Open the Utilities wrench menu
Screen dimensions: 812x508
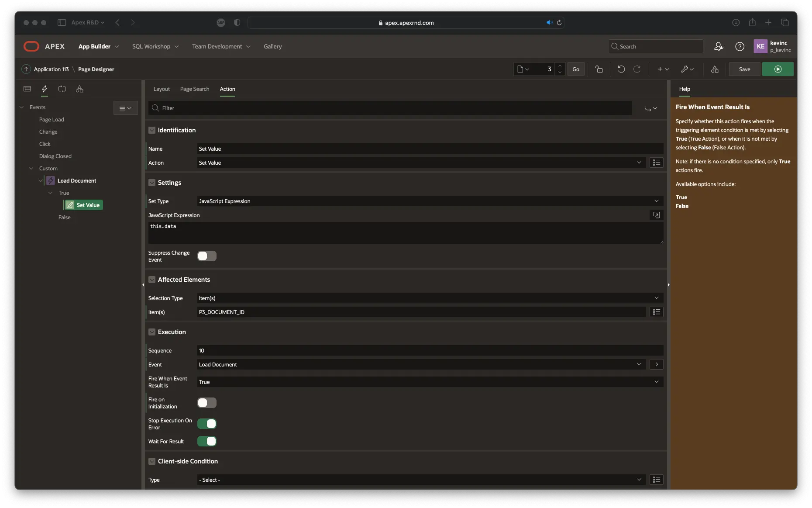(687, 69)
